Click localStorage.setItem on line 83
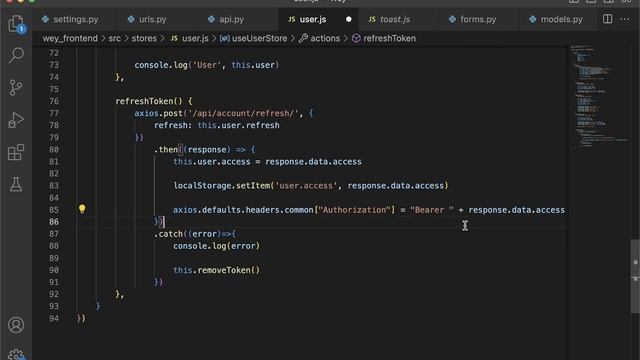 point(222,186)
